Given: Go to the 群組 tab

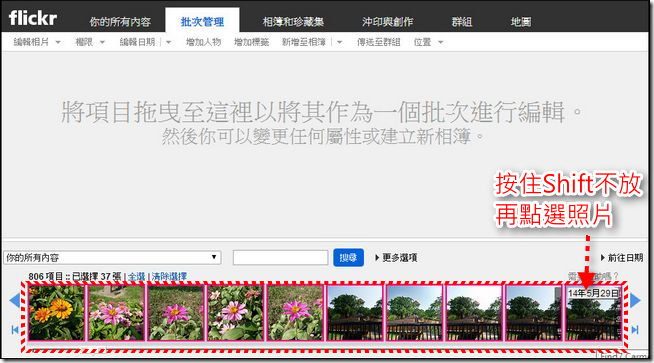Looking at the screenshot, I should coord(462,22).
